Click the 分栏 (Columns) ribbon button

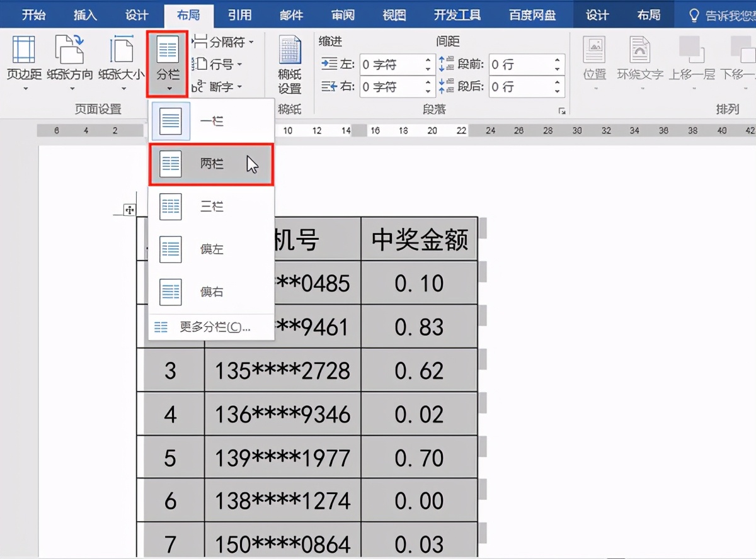(168, 63)
